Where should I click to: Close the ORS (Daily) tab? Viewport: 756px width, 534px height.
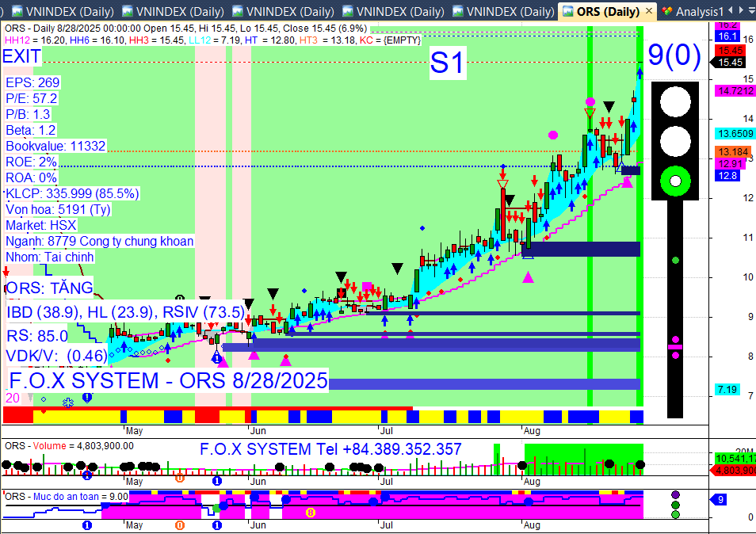[x=649, y=10]
